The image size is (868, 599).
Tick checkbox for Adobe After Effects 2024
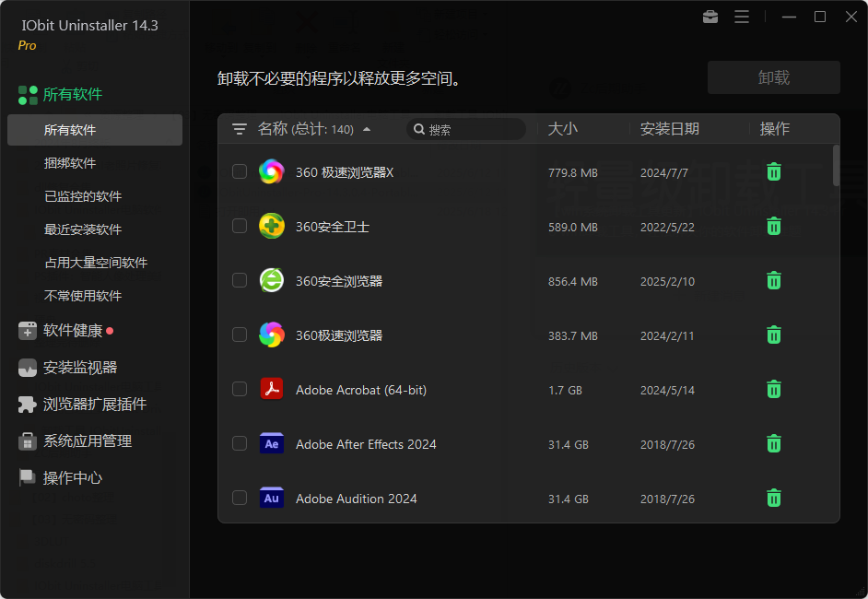point(240,443)
